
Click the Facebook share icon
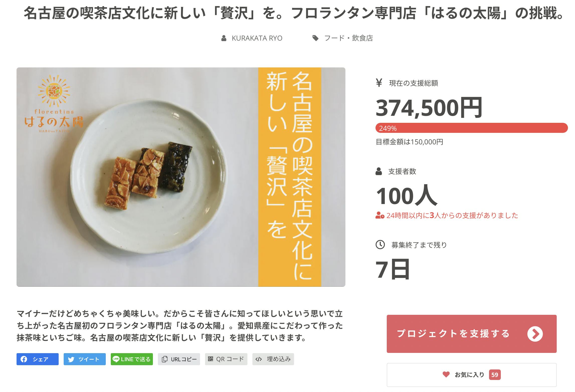coord(24,359)
